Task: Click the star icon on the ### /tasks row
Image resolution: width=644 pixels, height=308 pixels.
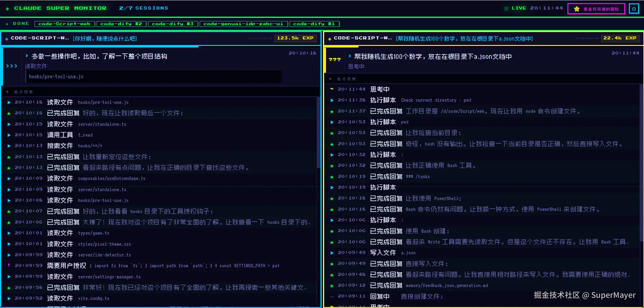Action: pyautogui.click(x=332, y=177)
